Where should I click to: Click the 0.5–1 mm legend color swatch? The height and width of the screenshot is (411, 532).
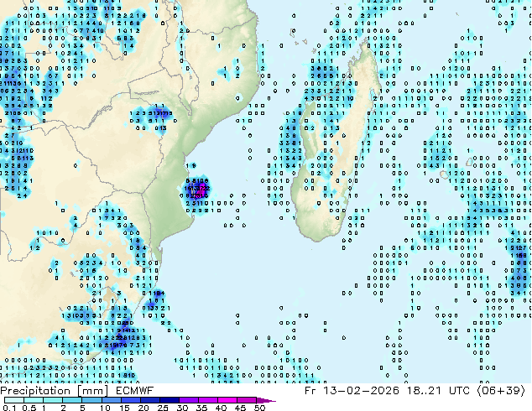[34, 400]
